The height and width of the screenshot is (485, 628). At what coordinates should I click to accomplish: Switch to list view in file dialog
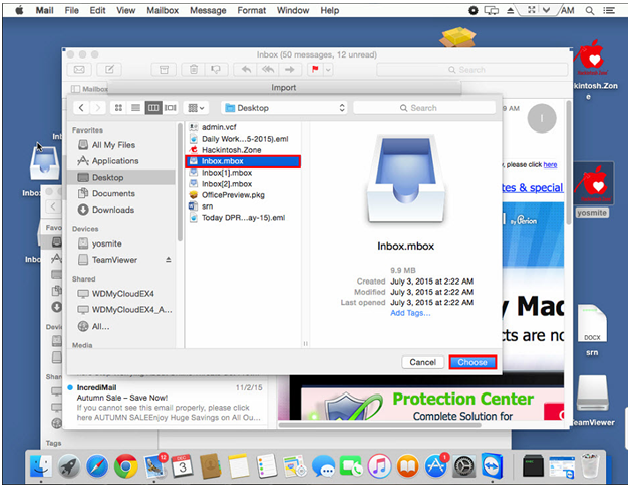(136, 107)
